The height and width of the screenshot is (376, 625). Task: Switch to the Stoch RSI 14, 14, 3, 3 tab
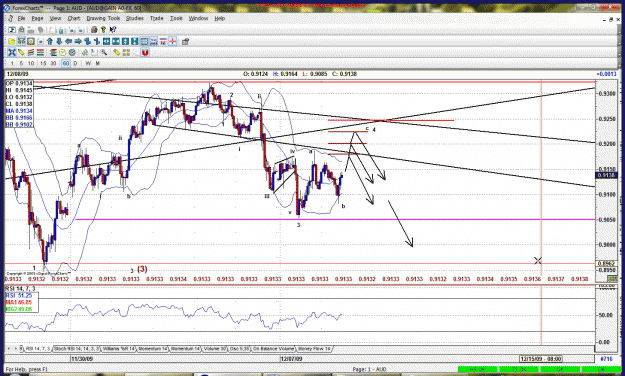click(x=77, y=349)
